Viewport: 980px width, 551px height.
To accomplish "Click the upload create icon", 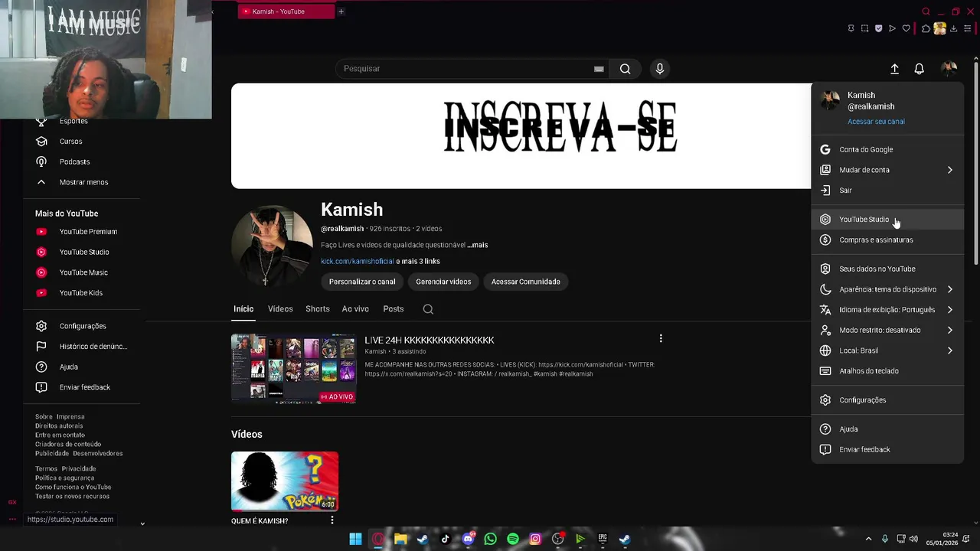I will pyautogui.click(x=894, y=69).
